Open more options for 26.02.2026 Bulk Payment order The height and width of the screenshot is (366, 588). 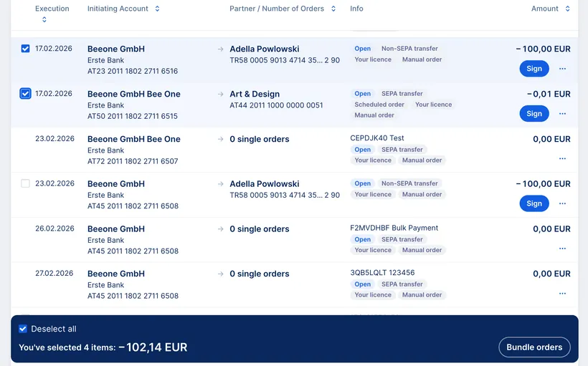[562, 249]
